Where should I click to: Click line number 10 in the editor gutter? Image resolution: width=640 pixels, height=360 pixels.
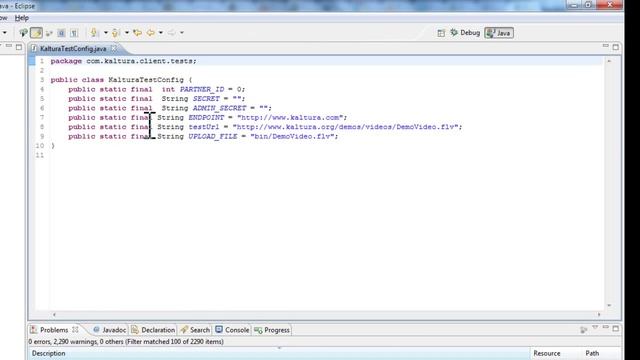40,146
